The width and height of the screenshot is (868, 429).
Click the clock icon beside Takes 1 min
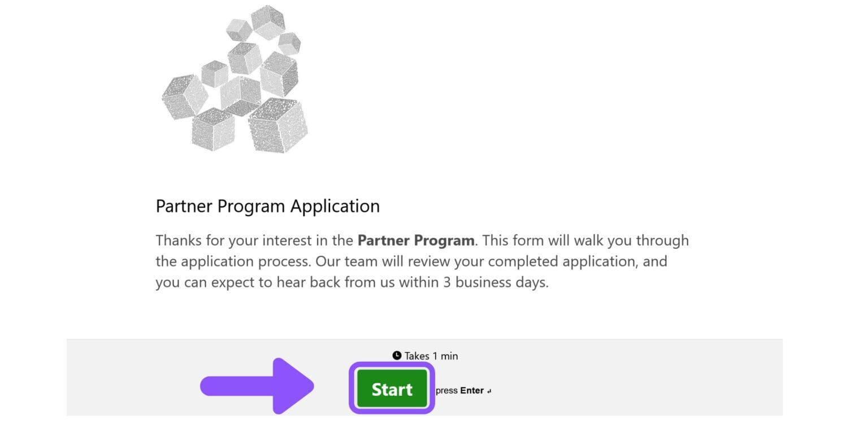397,356
